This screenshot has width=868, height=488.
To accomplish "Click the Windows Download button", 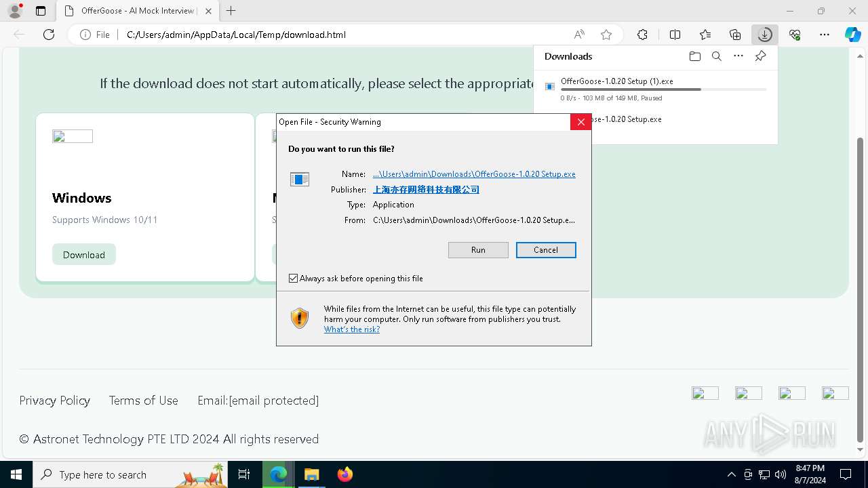I will coord(84,255).
